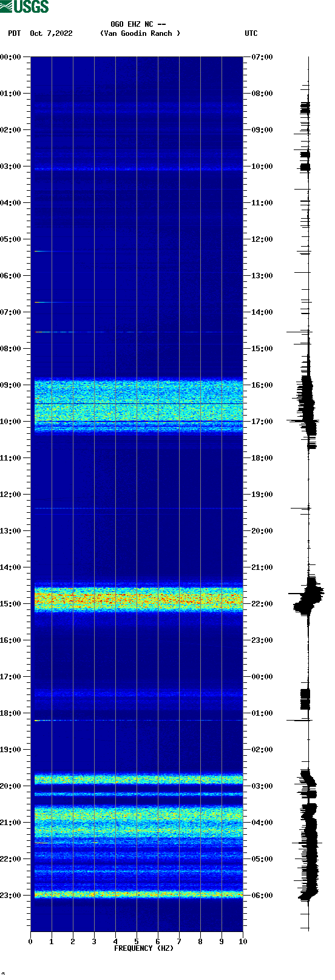The image size is (335, 980).
Task: Click the spectrogram band just before 20:00 PDT
Action: [x=138, y=778]
